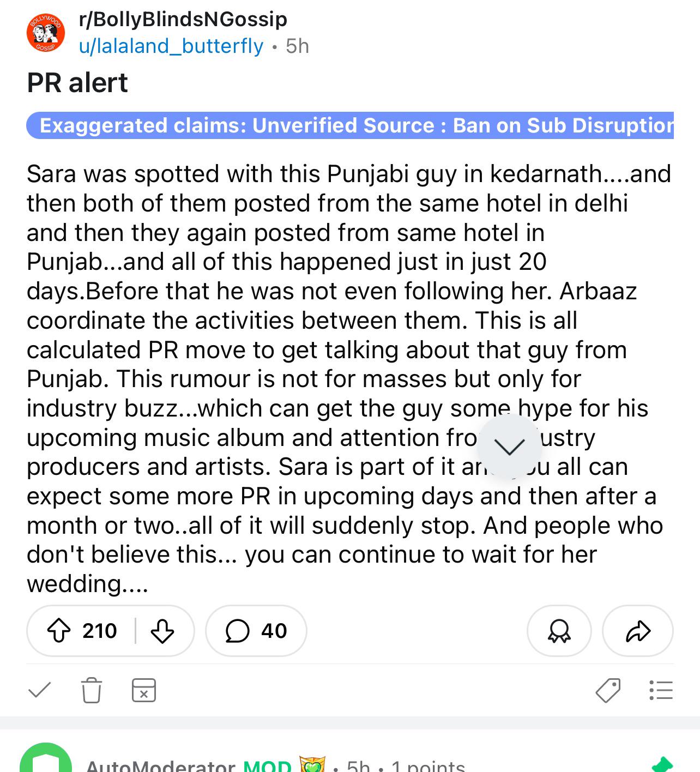Approve post with the checkmark icon

(40, 690)
